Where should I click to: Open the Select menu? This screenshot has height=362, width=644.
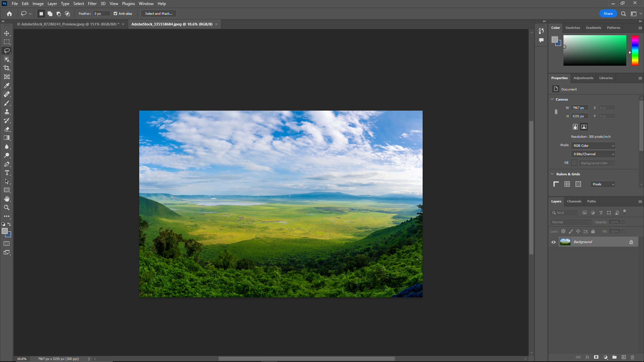pos(78,4)
